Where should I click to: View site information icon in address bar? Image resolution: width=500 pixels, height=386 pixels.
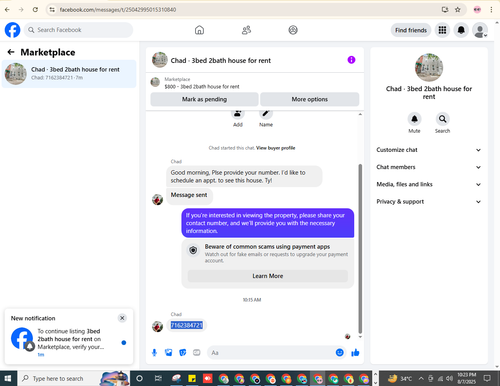coord(52,10)
